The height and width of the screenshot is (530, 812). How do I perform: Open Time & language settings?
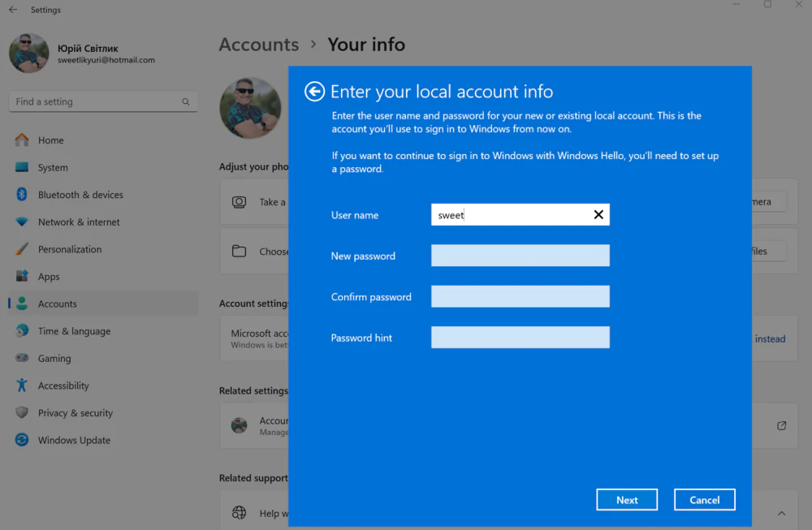(x=103, y=331)
